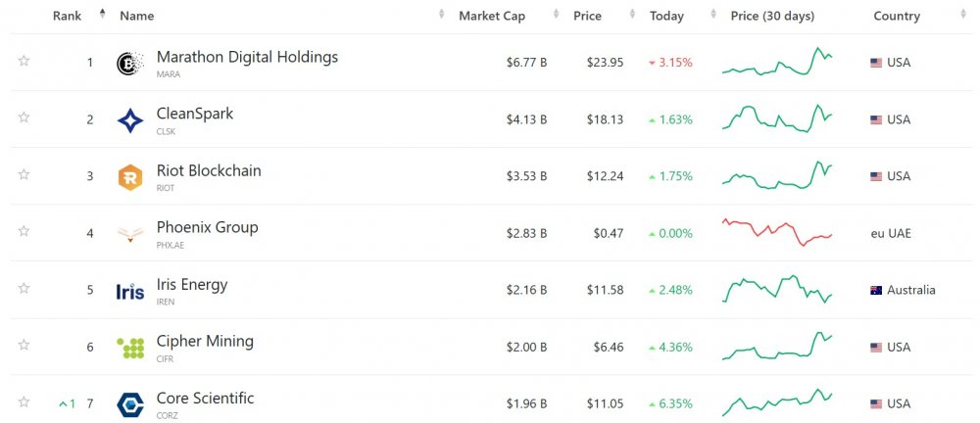This screenshot has width=980, height=423.
Task: Click the Australia flag icon for Iris Energy
Action: (876, 291)
